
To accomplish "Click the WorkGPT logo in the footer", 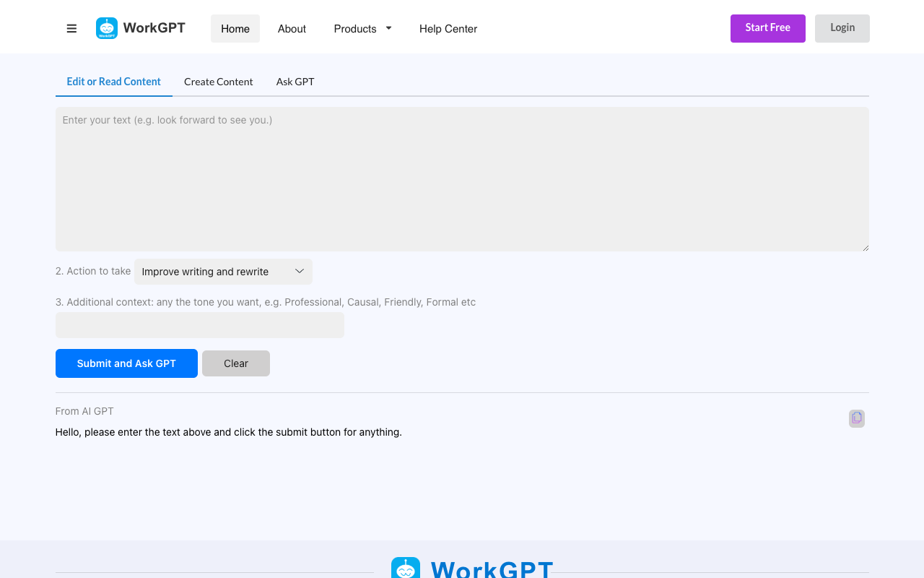I will 472,568.
